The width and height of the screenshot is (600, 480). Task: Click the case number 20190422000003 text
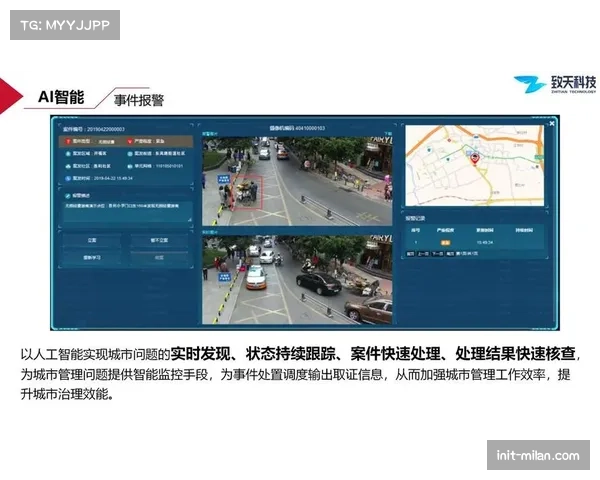point(106,129)
